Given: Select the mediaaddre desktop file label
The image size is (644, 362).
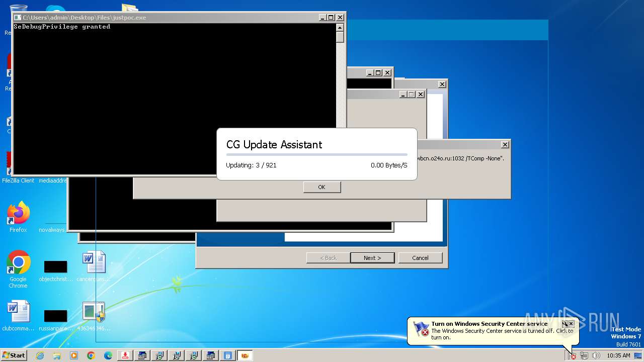Looking at the screenshot, I should (x=53, y=180).
